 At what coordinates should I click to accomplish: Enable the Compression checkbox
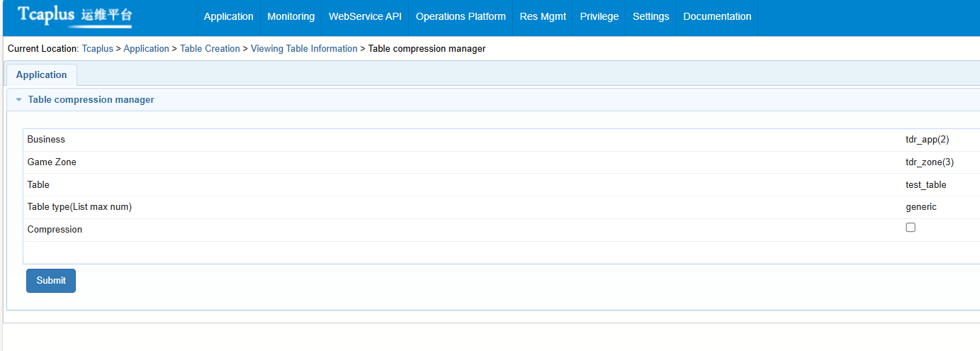pos(911,228)
